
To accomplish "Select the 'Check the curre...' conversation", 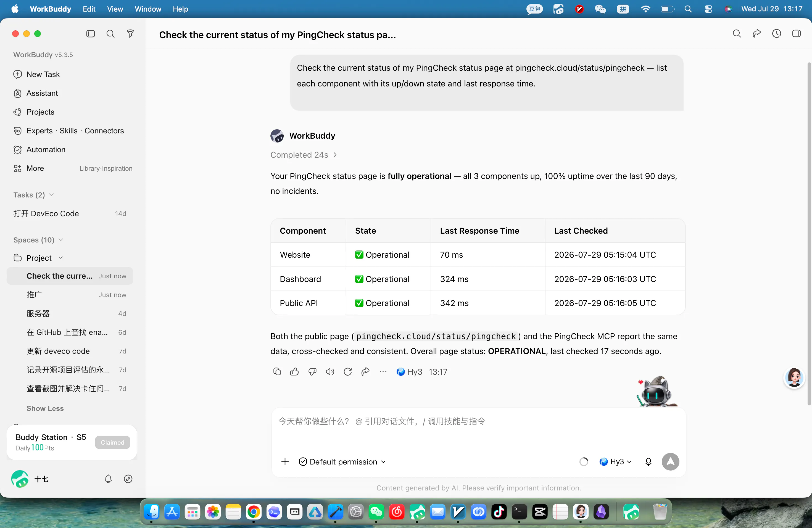I will 70,276.
